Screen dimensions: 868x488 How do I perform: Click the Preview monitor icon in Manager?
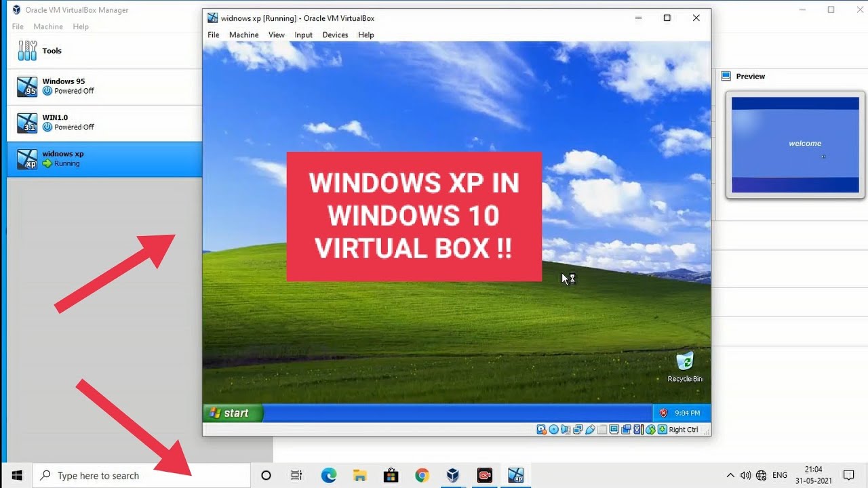726,76
